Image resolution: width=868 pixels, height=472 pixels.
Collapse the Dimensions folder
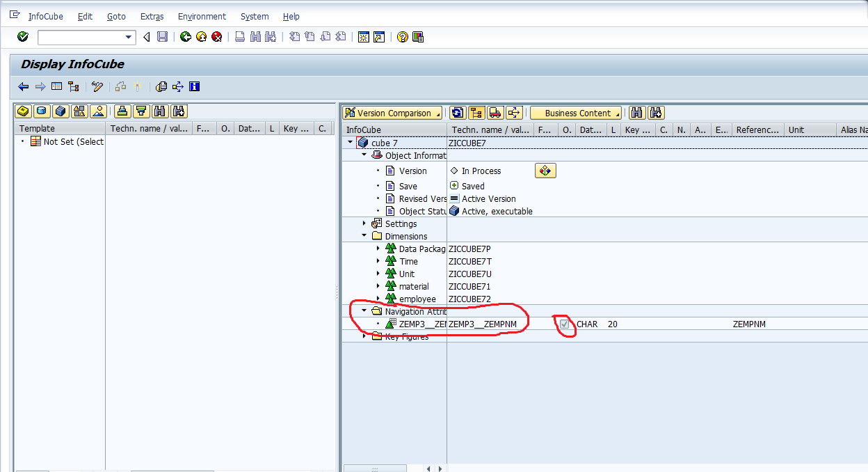364,236
